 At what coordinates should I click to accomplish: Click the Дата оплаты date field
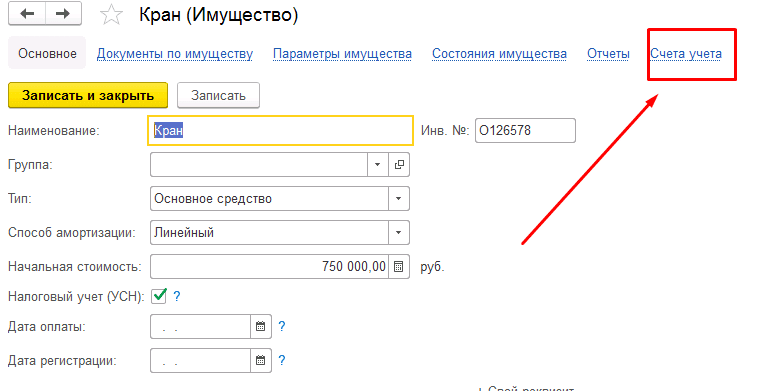[201, 327]
